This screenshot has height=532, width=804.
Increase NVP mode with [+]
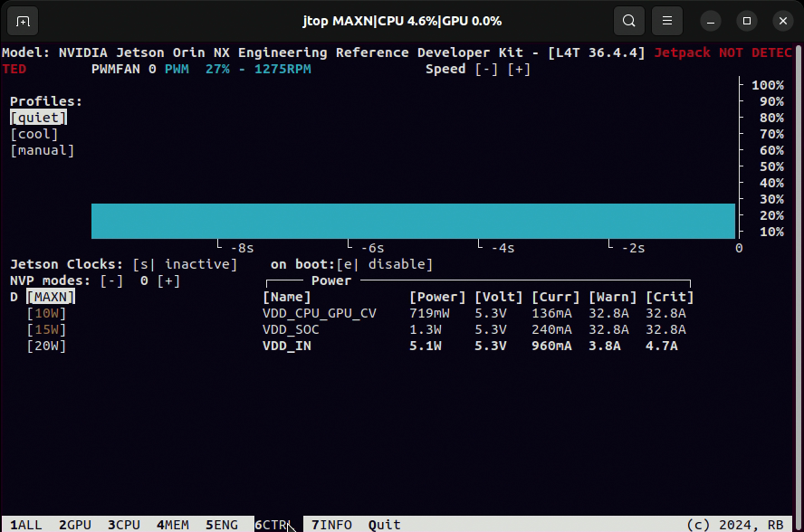[x=168, y=280]
